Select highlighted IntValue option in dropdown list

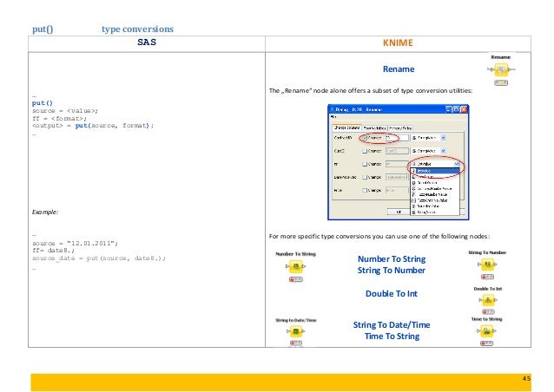(x=435, y=171)
